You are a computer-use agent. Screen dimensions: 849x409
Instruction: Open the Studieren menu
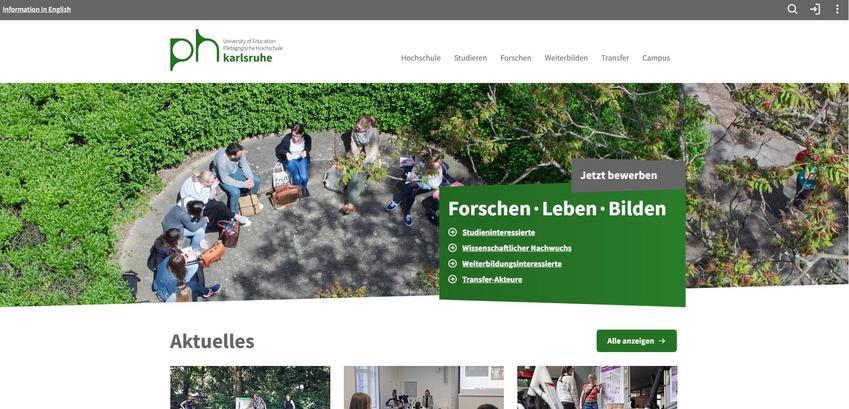pos(471,58)
